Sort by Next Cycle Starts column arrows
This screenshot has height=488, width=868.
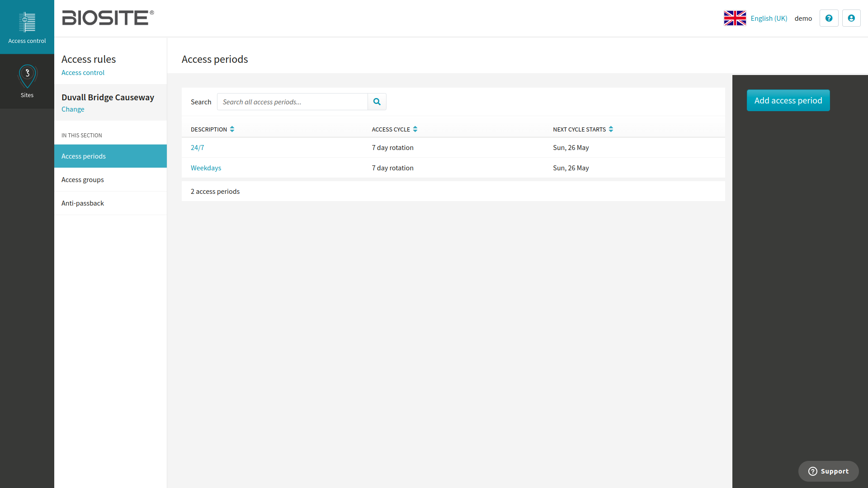tap(611, 129)
